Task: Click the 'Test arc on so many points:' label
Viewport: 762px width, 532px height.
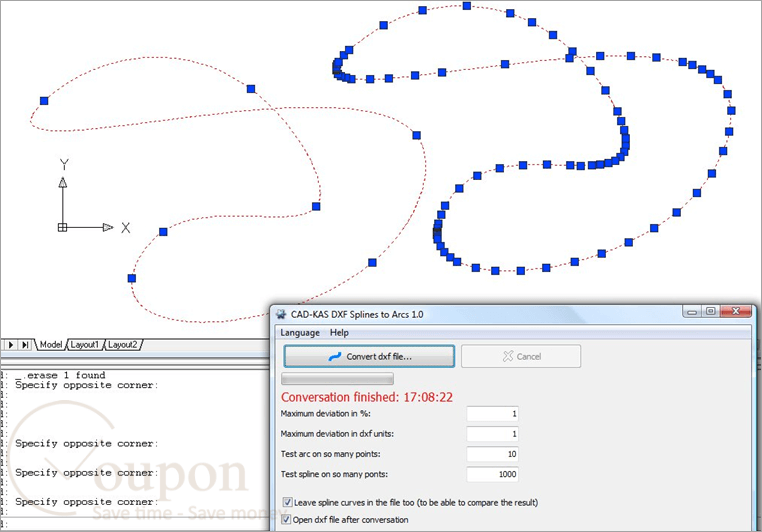Action: [330, 454]
